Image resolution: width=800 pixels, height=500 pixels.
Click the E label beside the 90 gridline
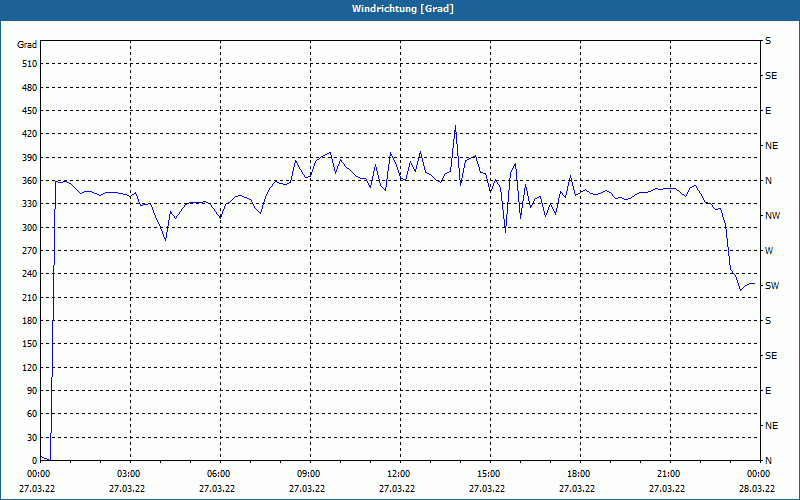(768, 391)
